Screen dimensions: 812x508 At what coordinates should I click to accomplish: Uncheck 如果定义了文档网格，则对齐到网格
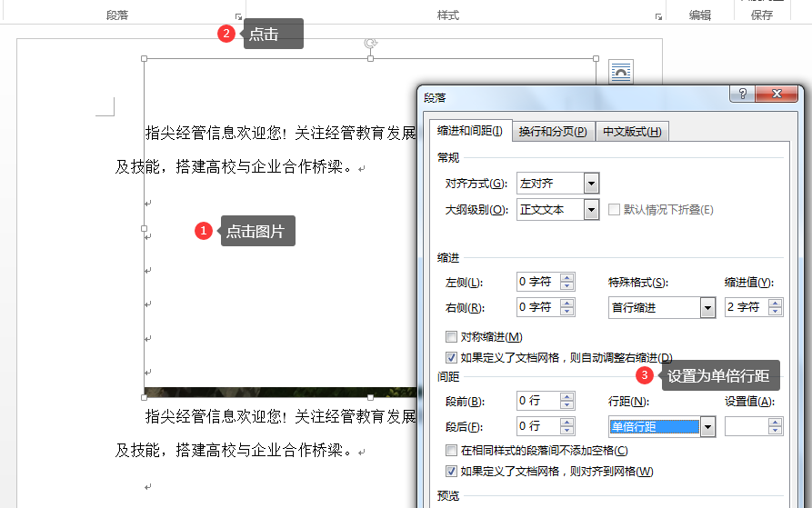[x=452, y=472]
